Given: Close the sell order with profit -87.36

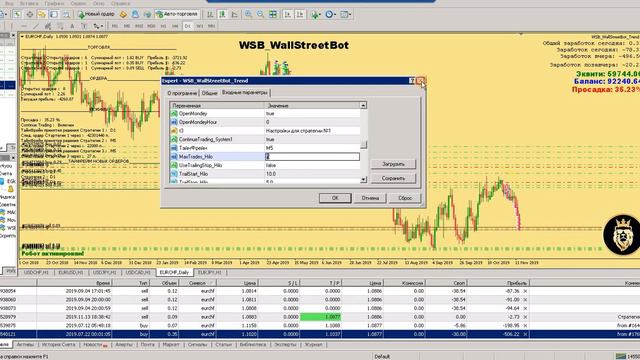Looking at the screenshot, I should (x=525, y=291).
